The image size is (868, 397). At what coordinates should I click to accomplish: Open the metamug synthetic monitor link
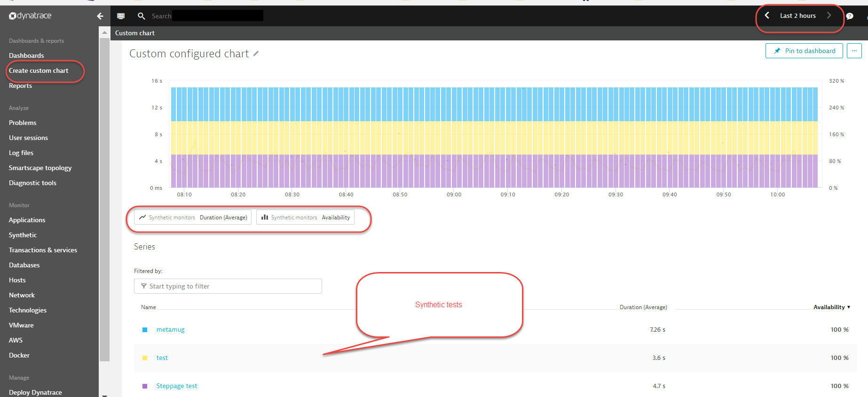[170, 330]
